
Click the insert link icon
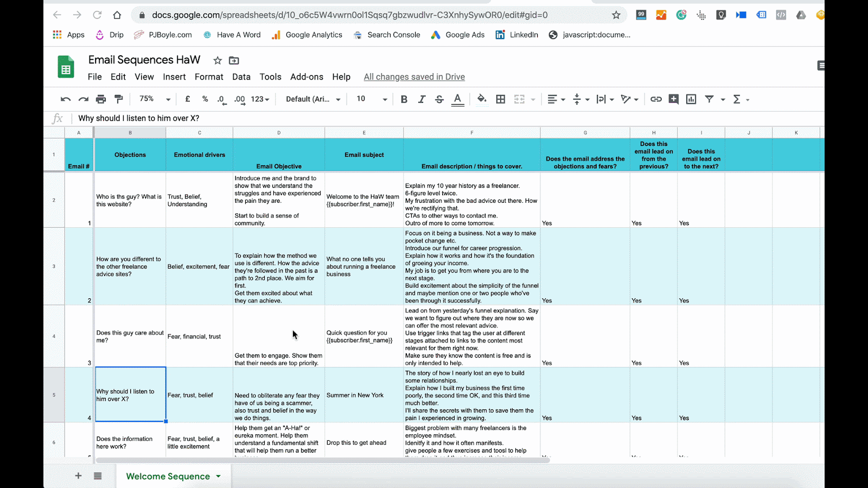(x=656, y=99)
